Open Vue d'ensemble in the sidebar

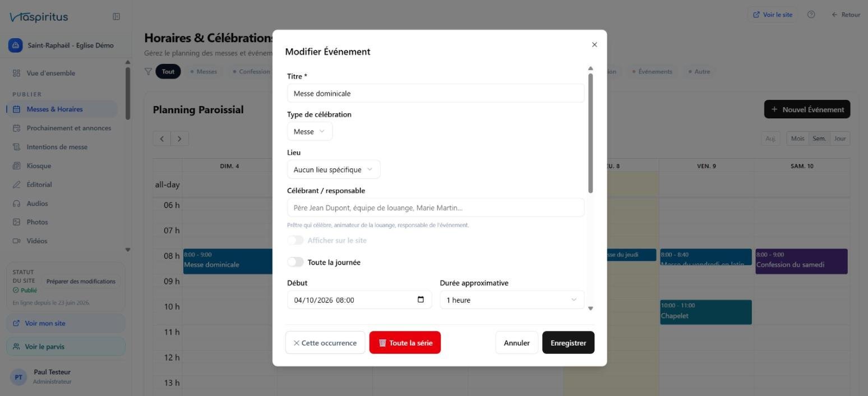point(50,73)
